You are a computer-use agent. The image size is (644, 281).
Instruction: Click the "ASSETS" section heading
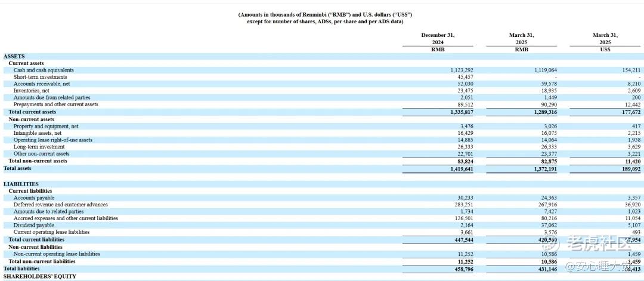tap(14, 56)
